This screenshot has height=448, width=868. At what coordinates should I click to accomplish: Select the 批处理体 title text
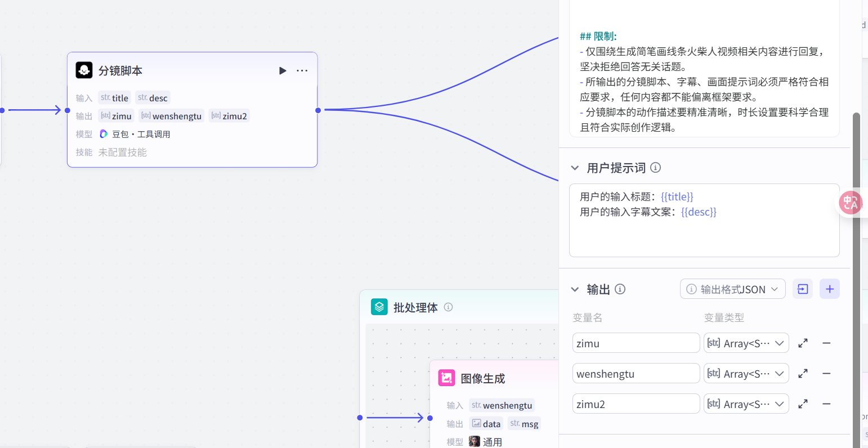[415, 307]
